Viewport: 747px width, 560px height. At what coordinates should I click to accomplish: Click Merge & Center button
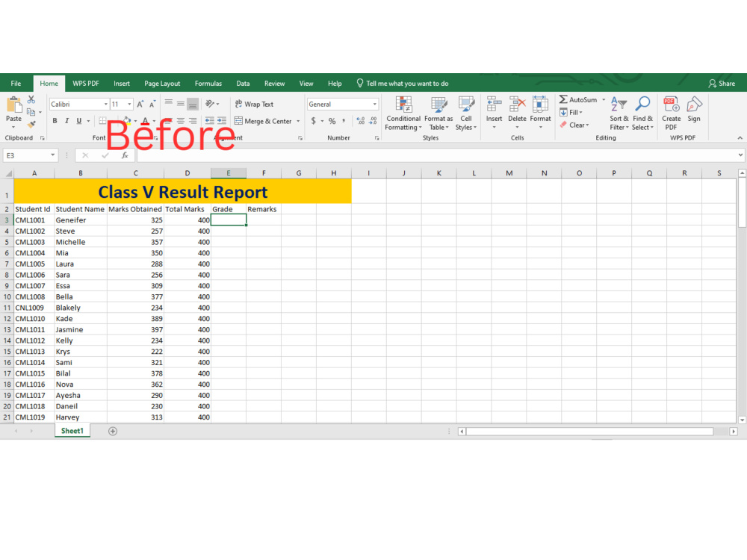263,121
